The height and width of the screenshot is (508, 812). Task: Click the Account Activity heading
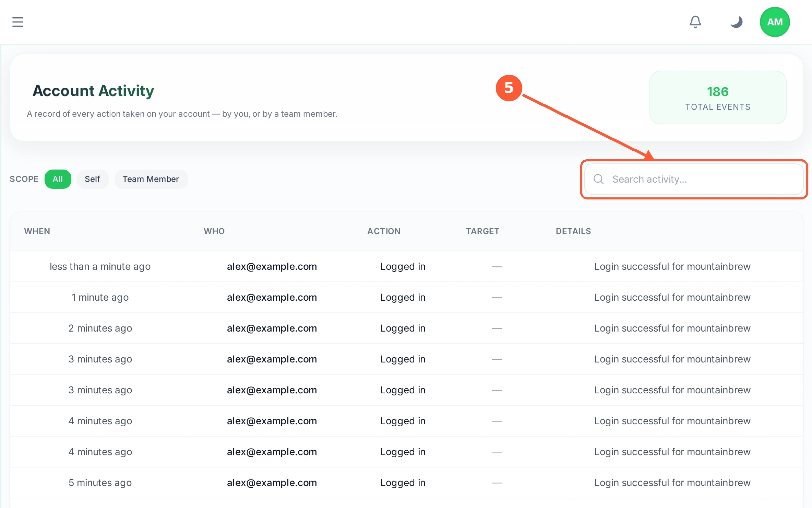click(93, 91)
